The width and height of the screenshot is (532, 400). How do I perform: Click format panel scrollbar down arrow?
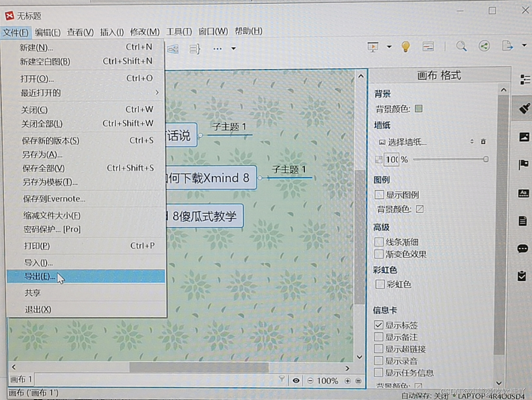pos(499,383)
